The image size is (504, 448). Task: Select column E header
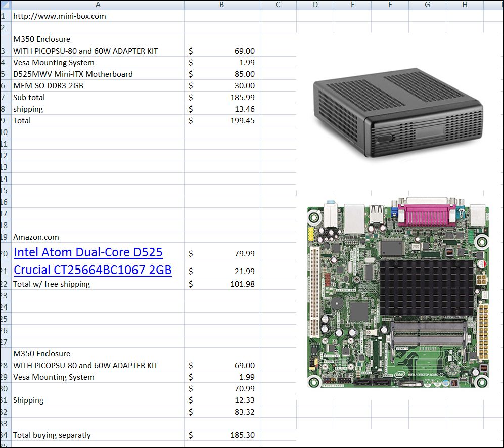(x=353, y=5)
